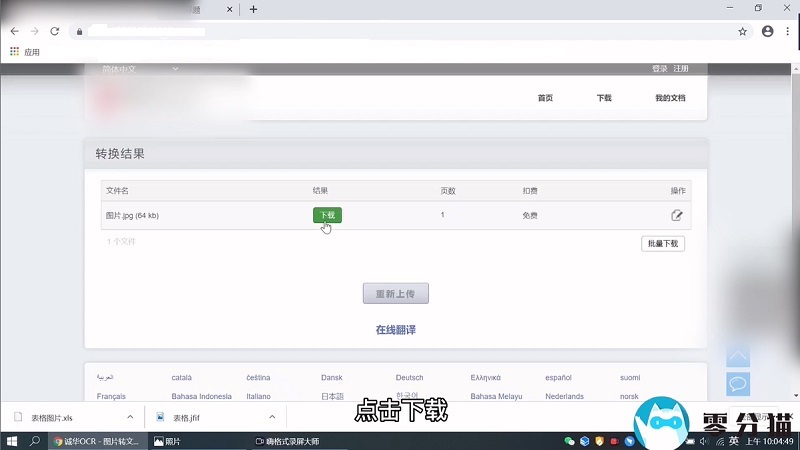Open the 在线翻译 link
This screenshot has height=450, width=800.
(395, 329)
